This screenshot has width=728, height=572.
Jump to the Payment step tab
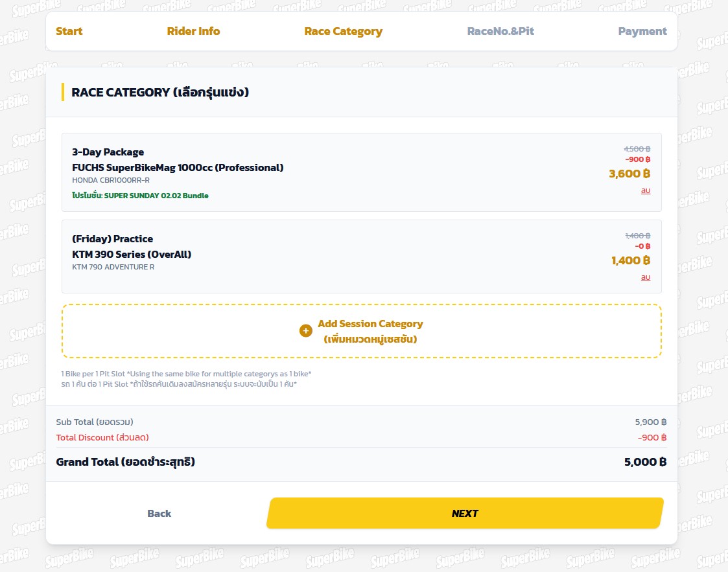pyautogui.click(x=642, y=31)
